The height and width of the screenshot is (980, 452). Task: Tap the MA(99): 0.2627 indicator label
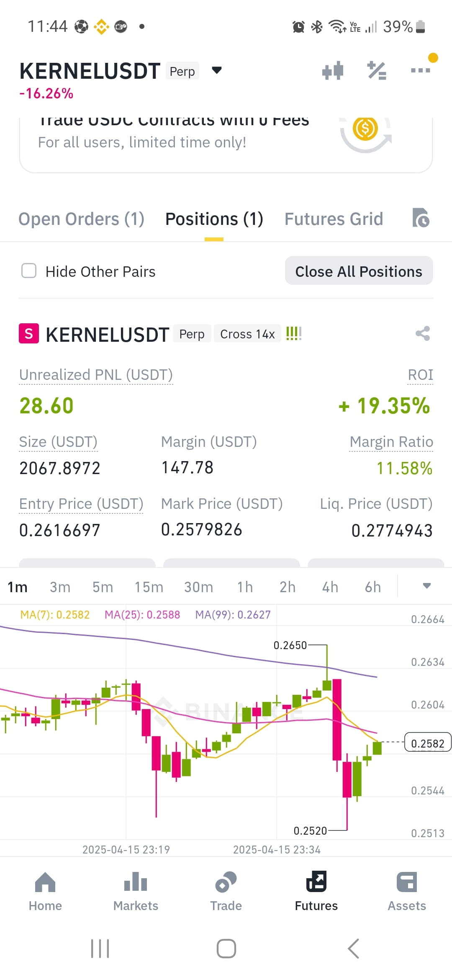click(x=233, y=615)
